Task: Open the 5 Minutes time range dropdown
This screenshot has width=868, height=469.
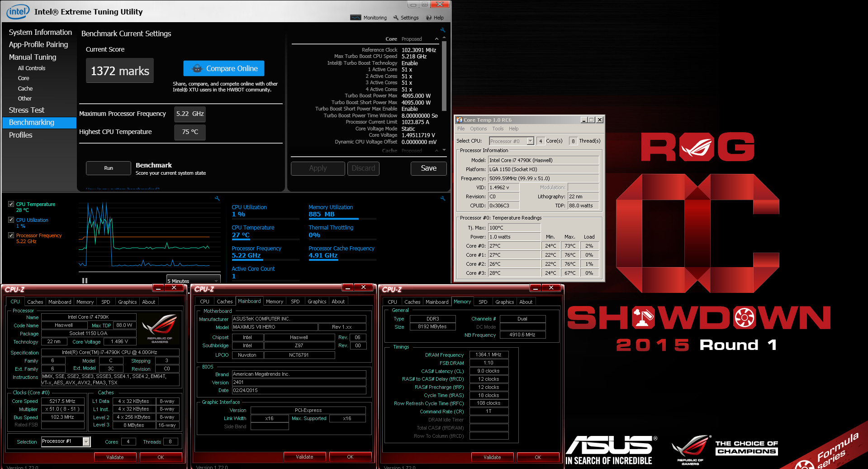Action: tap(193, 280)
